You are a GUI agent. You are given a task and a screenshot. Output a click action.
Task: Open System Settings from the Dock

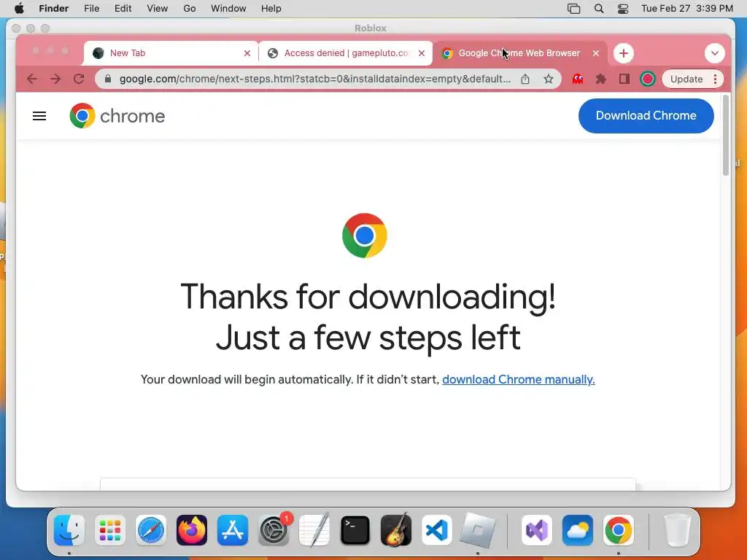pyautogui.click(x=274, y=530)
